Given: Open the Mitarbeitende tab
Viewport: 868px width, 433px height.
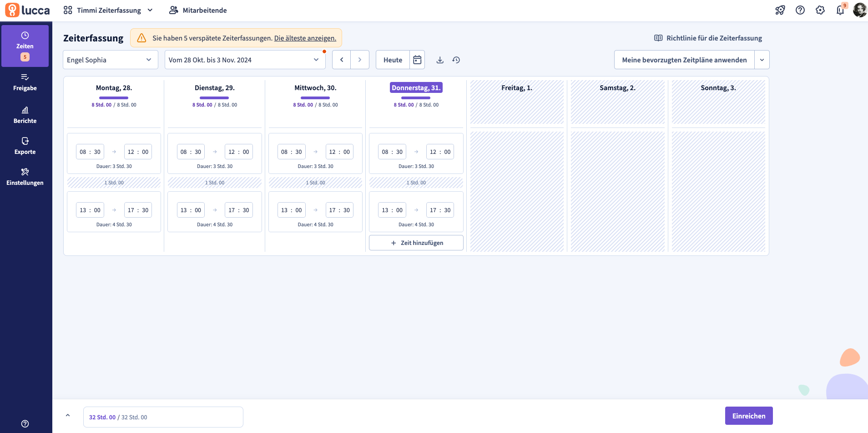Looking at the screenshot, I should point(198,10).
